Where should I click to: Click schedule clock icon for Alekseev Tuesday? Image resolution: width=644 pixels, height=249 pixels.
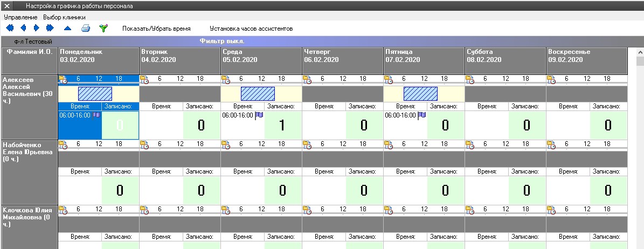pos(144,80)
